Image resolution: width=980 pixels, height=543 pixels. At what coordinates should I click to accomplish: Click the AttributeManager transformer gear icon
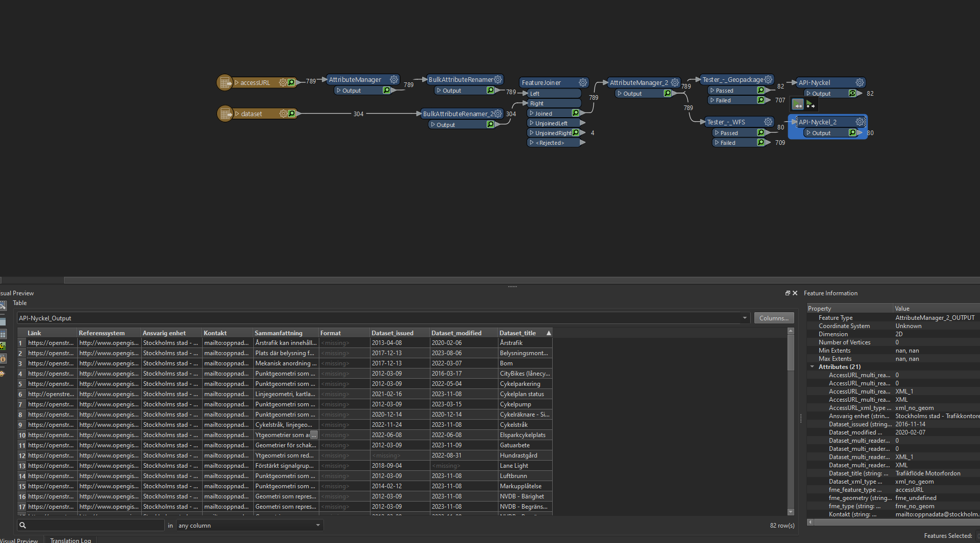pyautogui.click(x=394, y=79)
